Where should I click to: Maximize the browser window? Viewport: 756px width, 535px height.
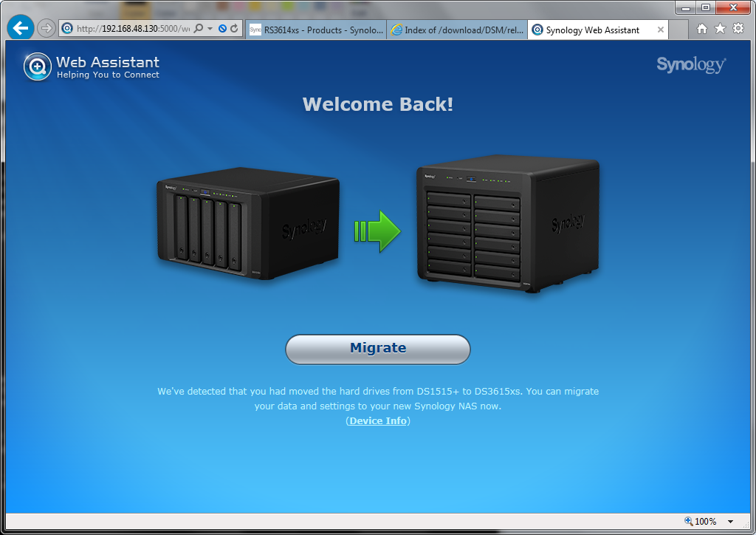(x=706, y=7)
